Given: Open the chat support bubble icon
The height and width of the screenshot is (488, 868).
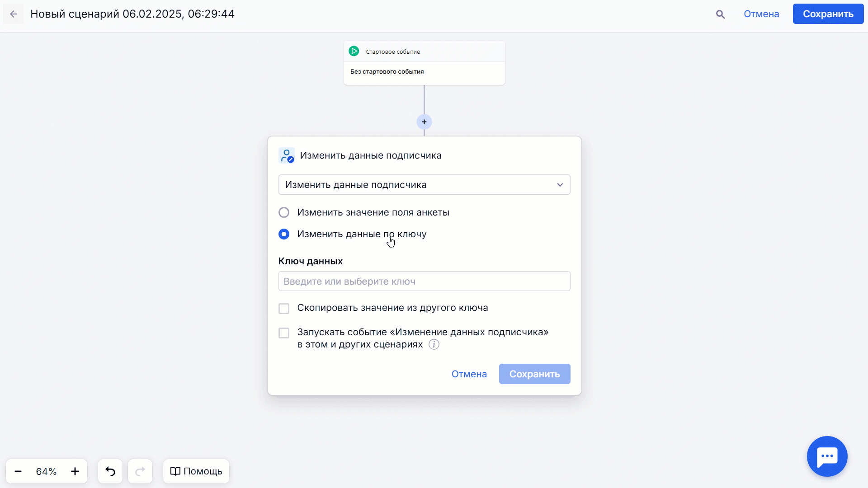Looking at the screenshot, I should click(827, 456).
